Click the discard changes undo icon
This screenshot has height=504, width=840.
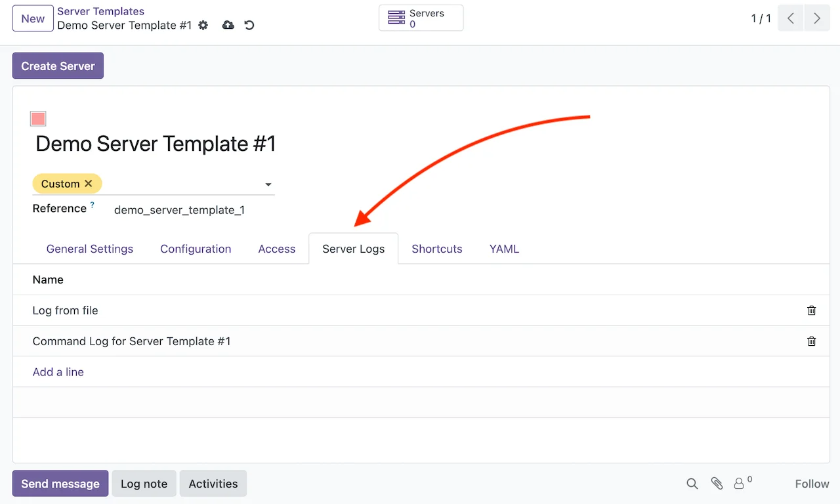tap(249, 25)
